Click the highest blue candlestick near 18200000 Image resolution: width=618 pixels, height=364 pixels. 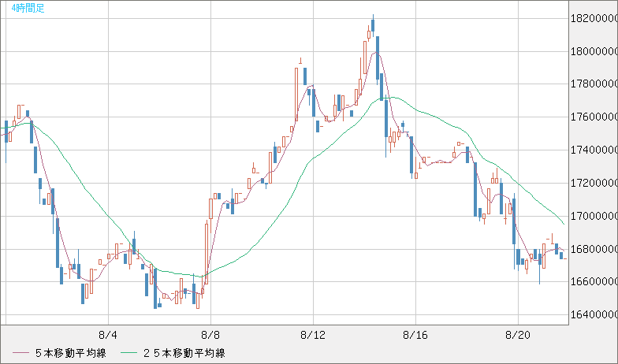point(373,25)
